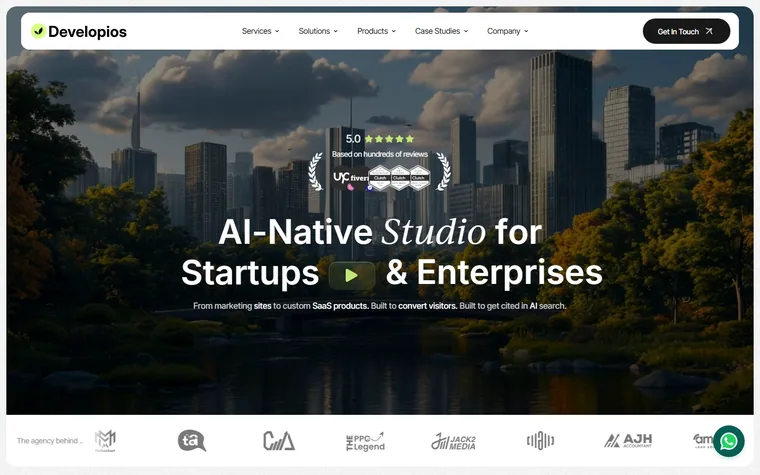The width and height of the screenshot is (760, 475).
Task: Click the MM client logo
Action: [105, 441]
